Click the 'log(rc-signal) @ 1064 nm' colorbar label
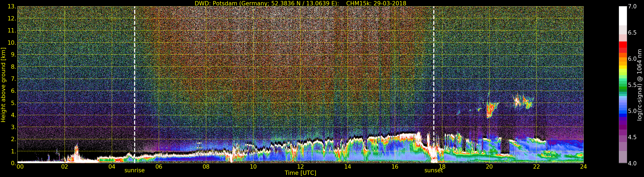The height and width of the screenshot is (177, 644). point(640,85)
